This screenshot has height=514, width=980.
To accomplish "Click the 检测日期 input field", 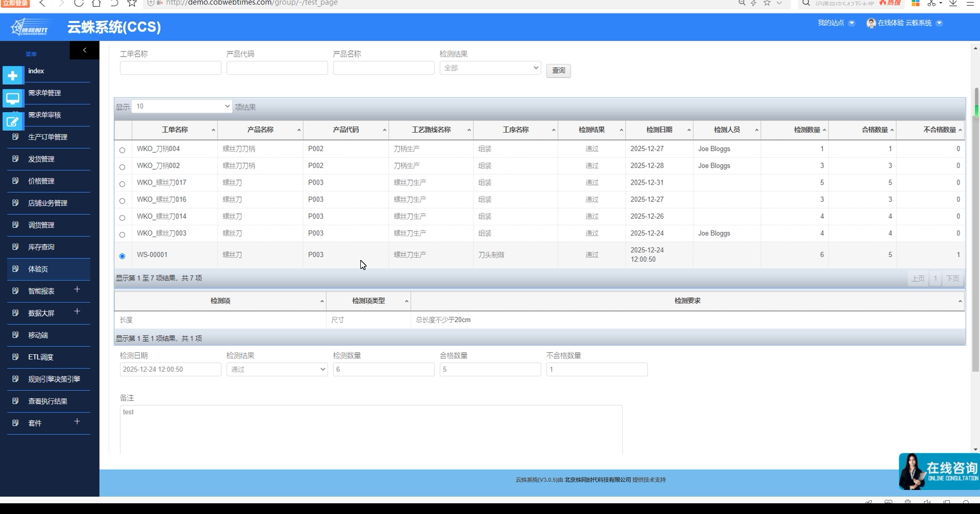I will coord(170,369).
